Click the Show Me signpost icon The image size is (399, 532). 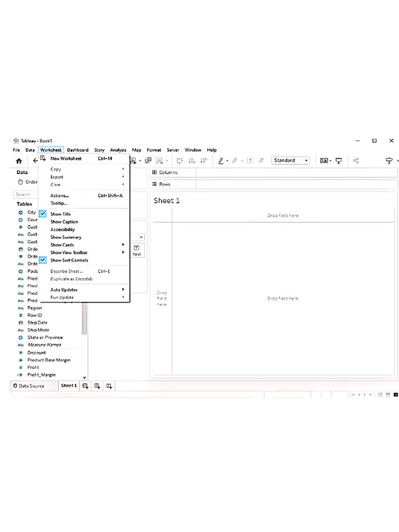[x=389, y=161]
